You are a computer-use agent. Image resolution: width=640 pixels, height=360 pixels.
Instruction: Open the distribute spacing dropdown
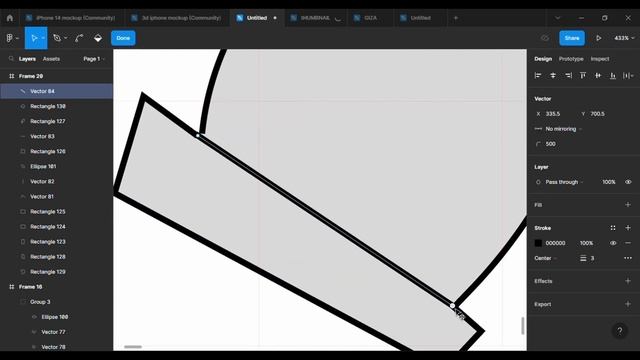629,76
